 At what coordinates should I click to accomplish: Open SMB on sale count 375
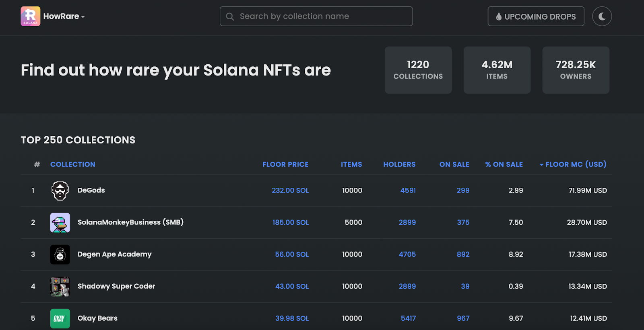[x=463, y=222]
